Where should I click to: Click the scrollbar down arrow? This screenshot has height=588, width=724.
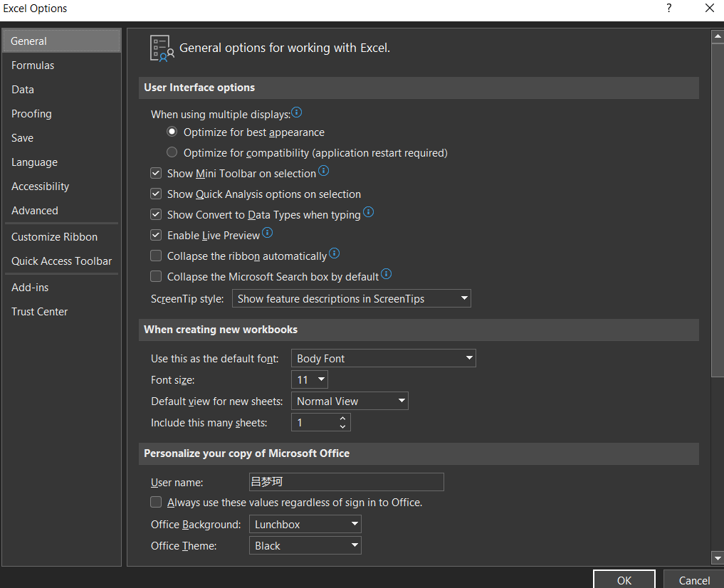click(718, 558)
